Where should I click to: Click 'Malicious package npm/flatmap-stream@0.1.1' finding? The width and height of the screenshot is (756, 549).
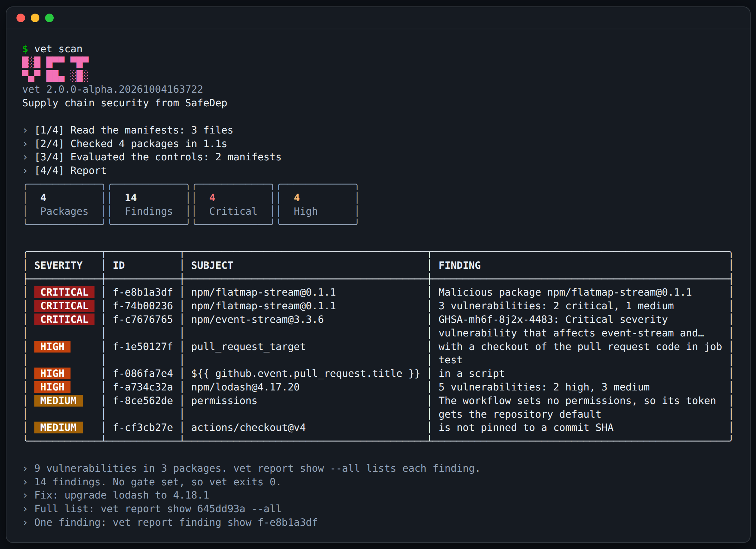coord(565,292)
